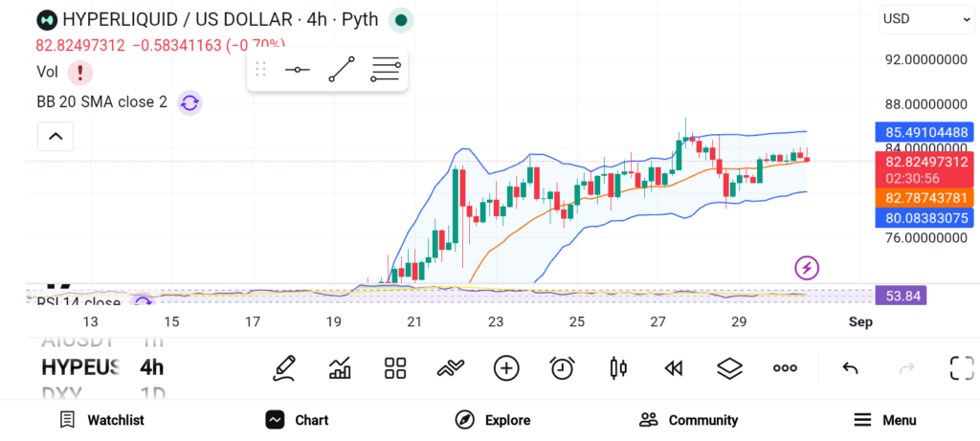Click the BB 20 SMA close 2 label
980x441 pixels.
[101, 101]
